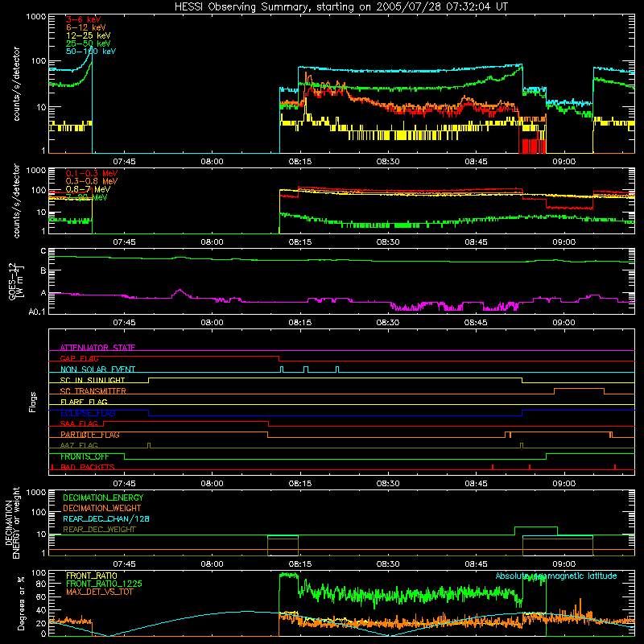Select the 12-25 keV legend label
This screenshot has height=644, width=644.
(88, 35)
